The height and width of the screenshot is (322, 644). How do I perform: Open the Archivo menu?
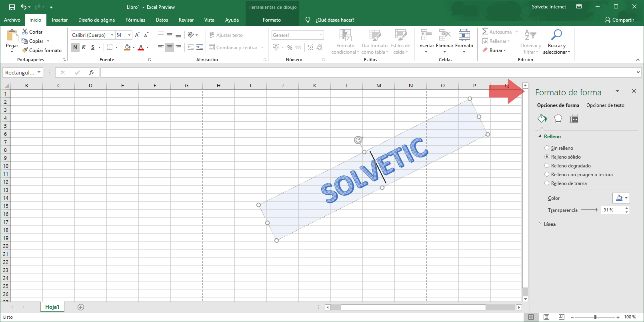(12, 20)
